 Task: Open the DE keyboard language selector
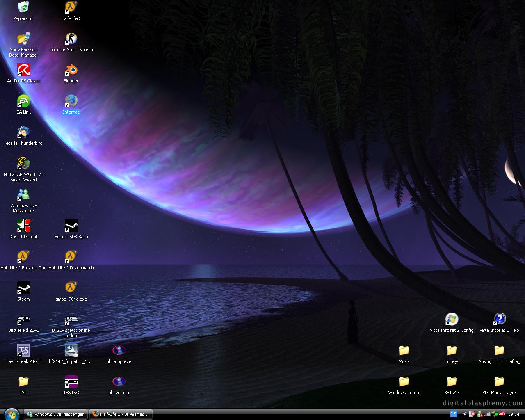pos(453,414)
